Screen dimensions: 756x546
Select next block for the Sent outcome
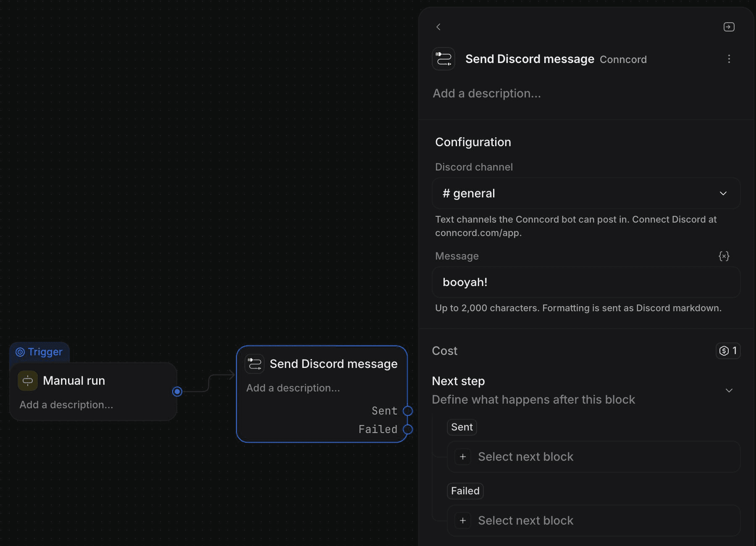(593, 457)
